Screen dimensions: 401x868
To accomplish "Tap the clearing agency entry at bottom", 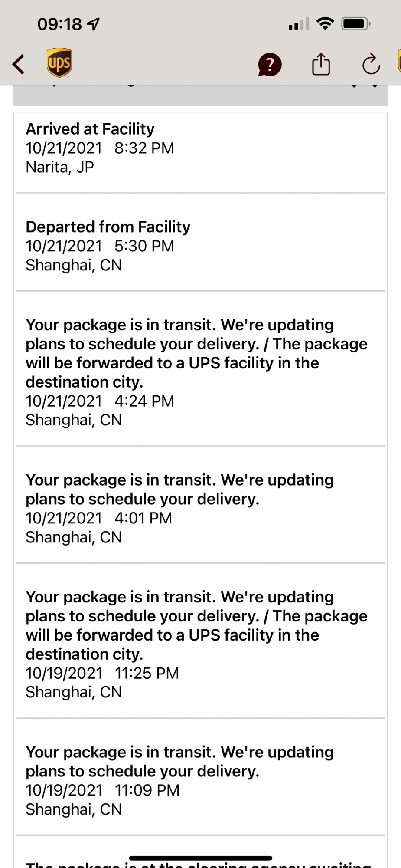I will [200, 865].
